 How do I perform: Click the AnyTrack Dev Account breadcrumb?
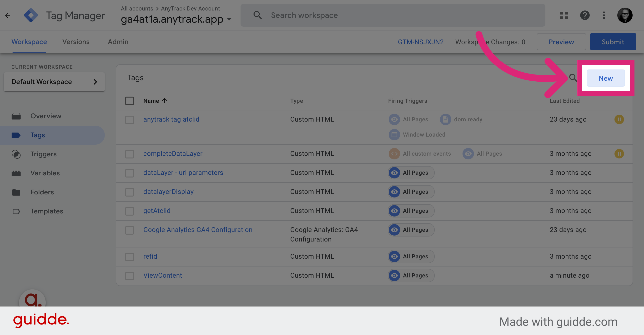coord(190,8)
